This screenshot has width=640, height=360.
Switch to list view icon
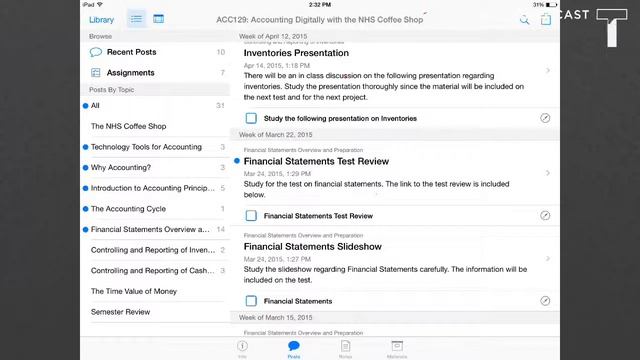pyautogui.click(x=136, y=19)
